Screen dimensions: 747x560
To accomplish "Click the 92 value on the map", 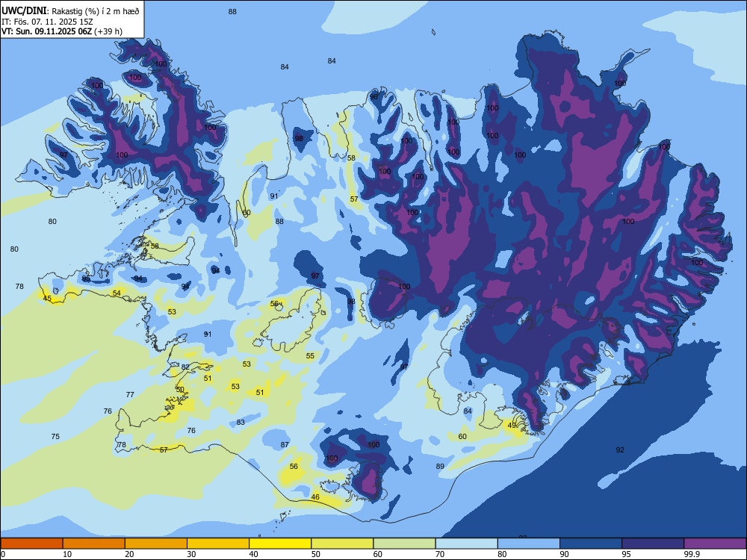I will (620, 450).
